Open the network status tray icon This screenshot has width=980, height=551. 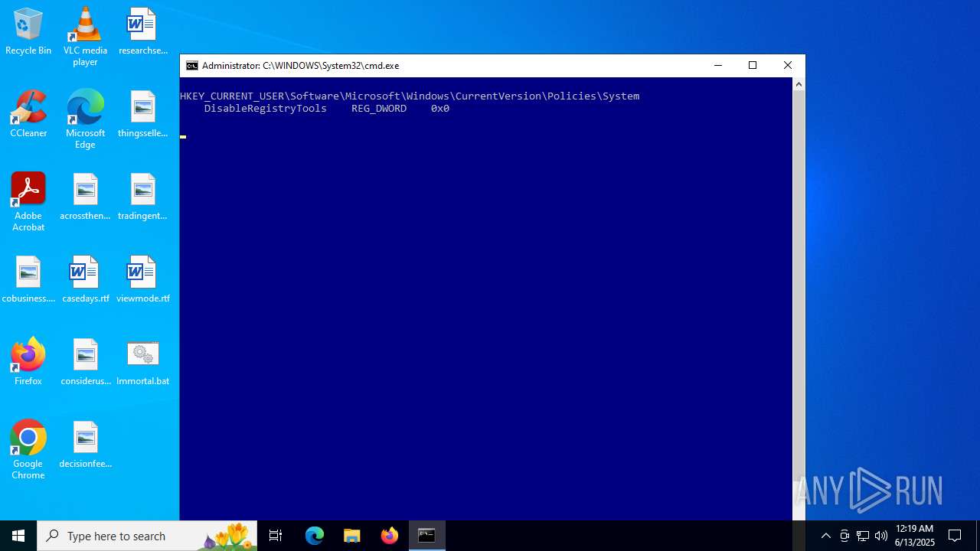tap(863, 536)
